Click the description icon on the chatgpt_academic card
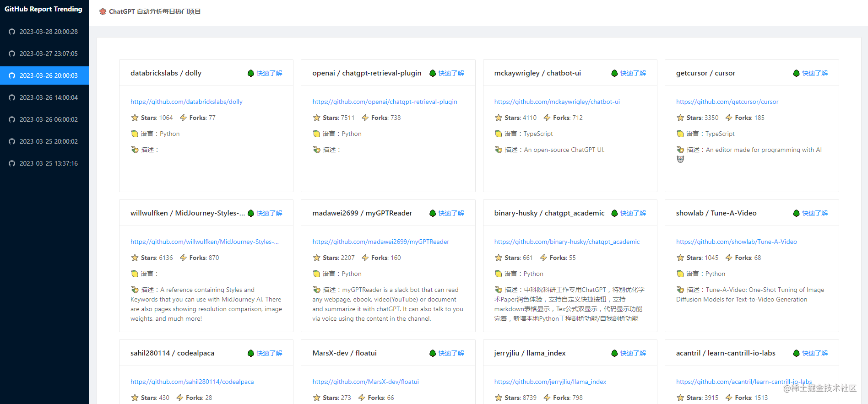 499,290
